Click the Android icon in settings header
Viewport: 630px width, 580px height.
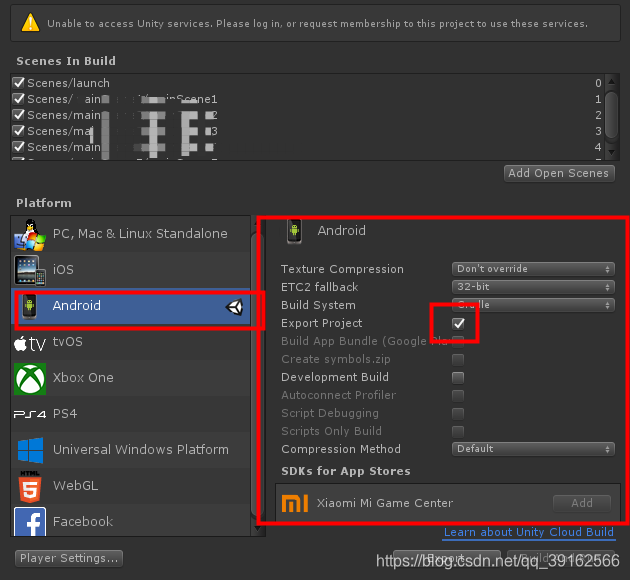click(x=295, y=232)
